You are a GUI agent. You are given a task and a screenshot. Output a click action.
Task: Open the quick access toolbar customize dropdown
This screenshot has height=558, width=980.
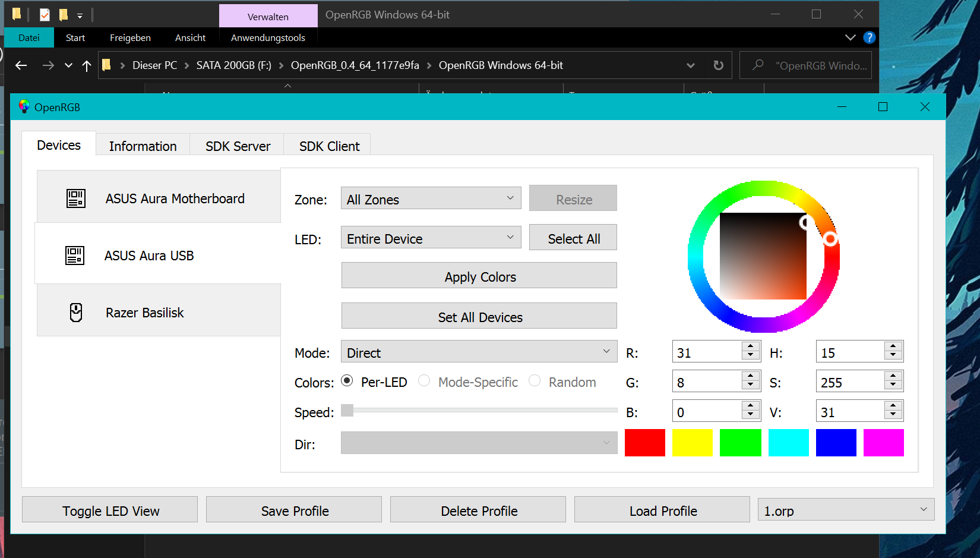(80, 15)
